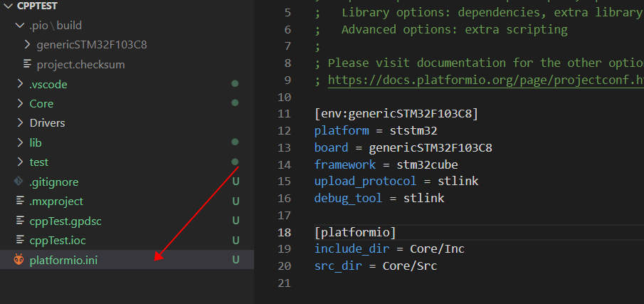
Task: Collapse the CPPTEST root folder chevron
Action: tap(9, 6)
